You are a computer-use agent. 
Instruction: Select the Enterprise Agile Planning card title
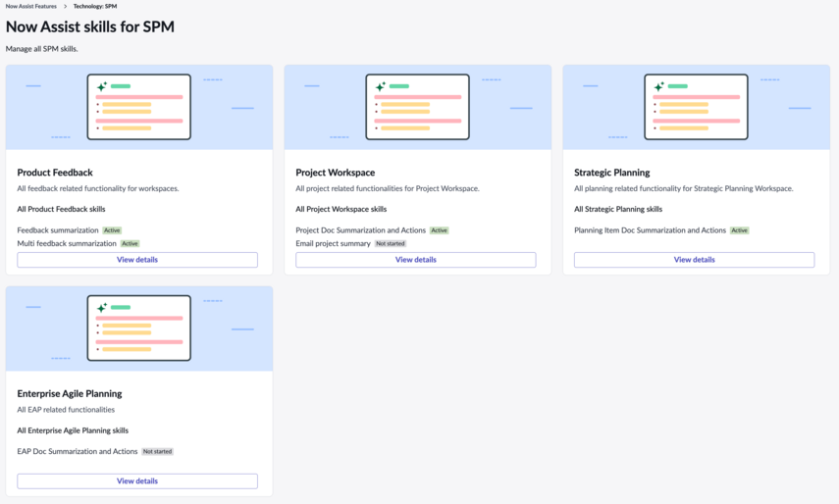pyautogui.click(x=70, y=394)
